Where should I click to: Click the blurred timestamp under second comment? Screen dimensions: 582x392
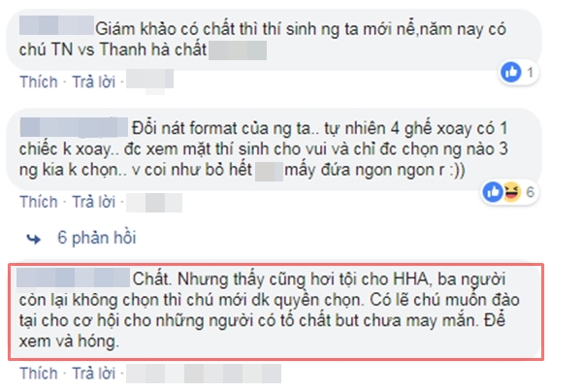pyautogui.click(x=154, y=203)
